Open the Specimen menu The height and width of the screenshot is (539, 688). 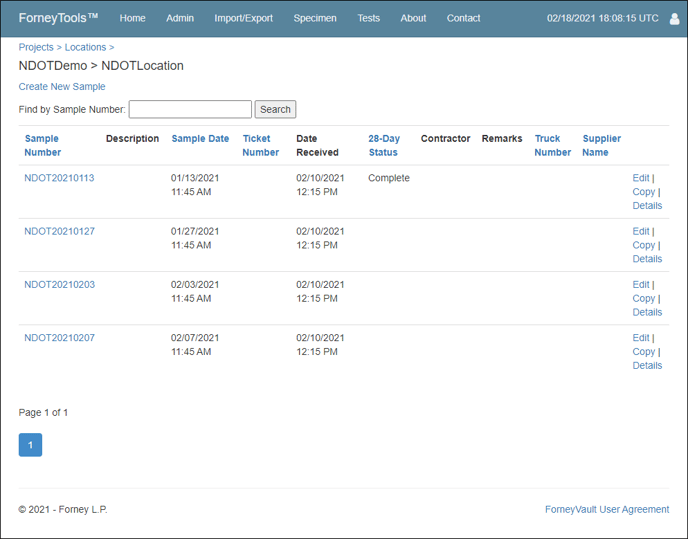315,18
